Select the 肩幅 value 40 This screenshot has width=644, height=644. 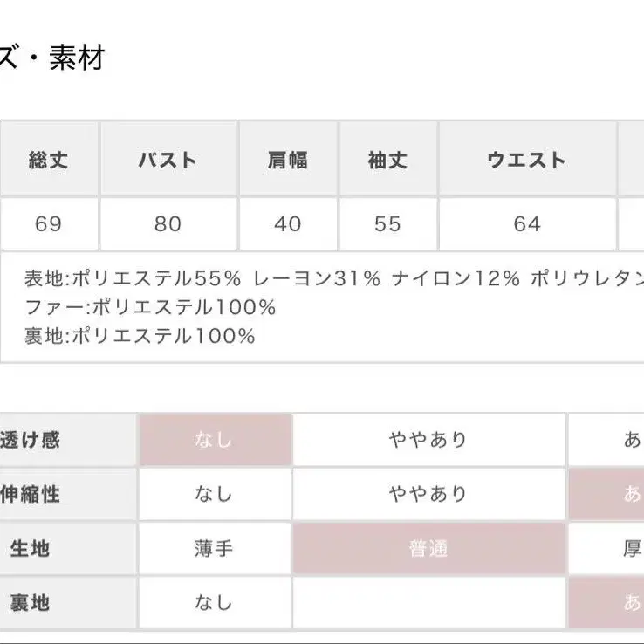[288, 224]
